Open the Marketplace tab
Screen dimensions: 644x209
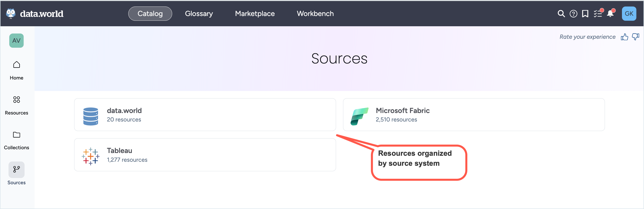255,14
